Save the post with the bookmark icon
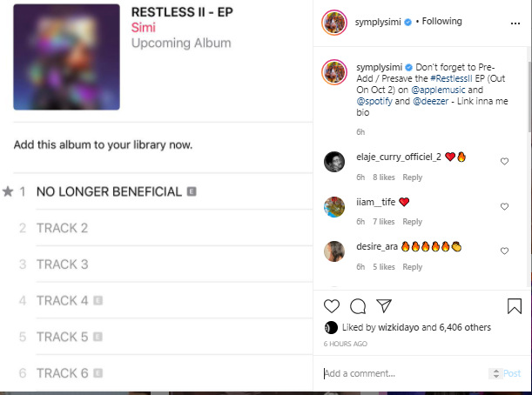The height and width of the screenshot is (395, 532). (515, 306)
